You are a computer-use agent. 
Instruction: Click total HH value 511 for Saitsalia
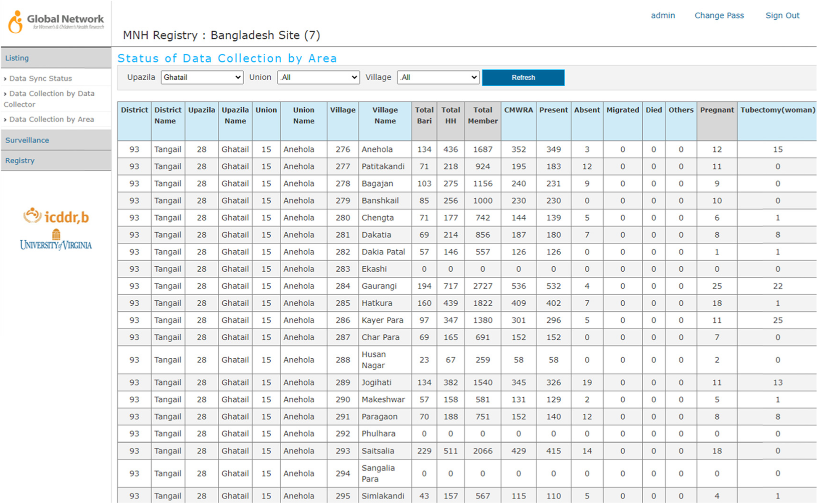click(x=451, y=451)
